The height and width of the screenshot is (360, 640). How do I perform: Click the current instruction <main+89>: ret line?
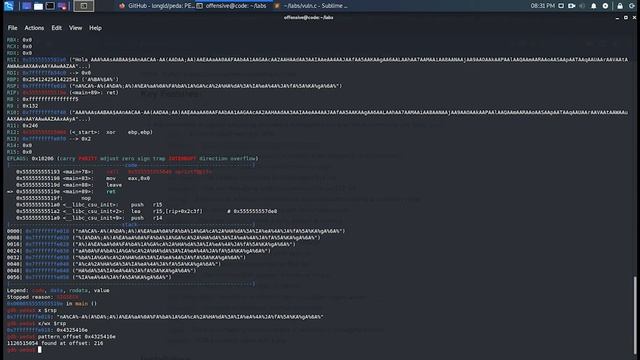point(61,191)
